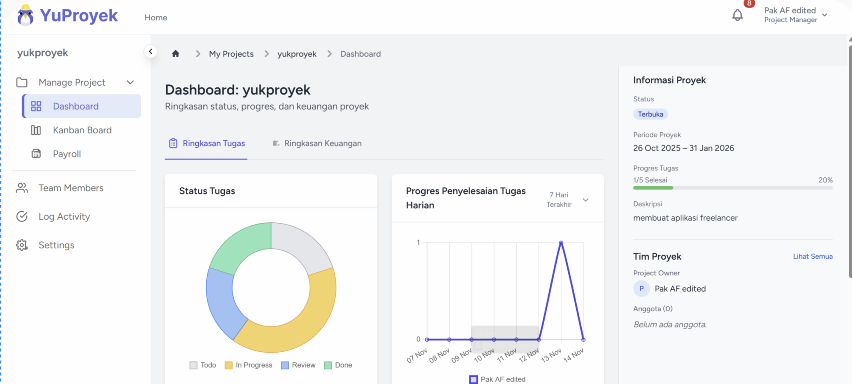The height and width of the screenshot is (384, 852).
Task: Open the user profile dropdown chevron
Action: tap(825, 15)
